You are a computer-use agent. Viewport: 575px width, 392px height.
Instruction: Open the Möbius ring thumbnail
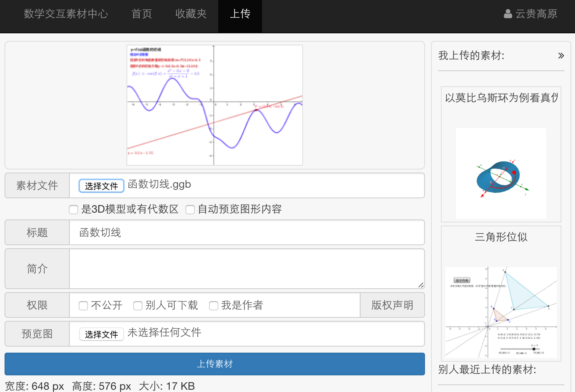pos(501,173)
